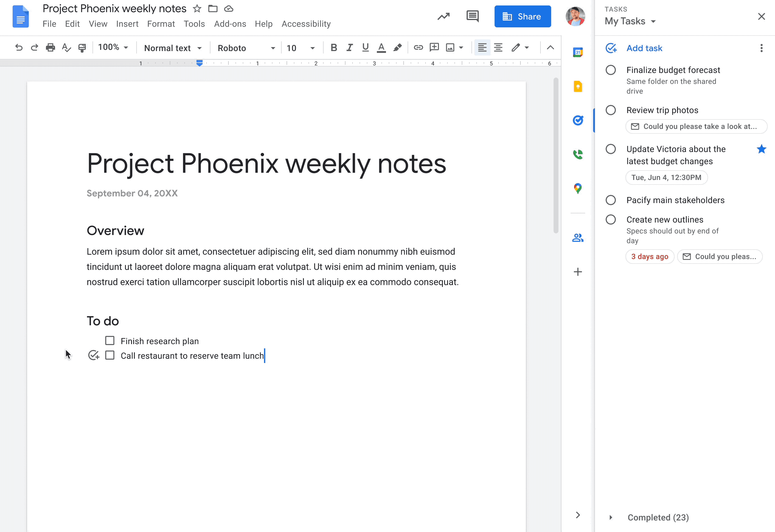Viewport: 775px width, 532px height.
Task: Toggle the second To Do checkbox item
Action: pos(110,355)
